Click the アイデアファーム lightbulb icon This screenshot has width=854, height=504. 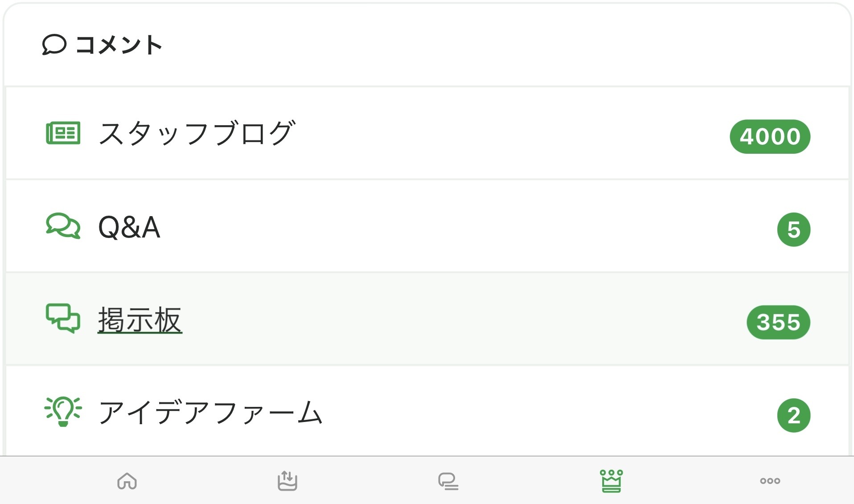(63, 411)
